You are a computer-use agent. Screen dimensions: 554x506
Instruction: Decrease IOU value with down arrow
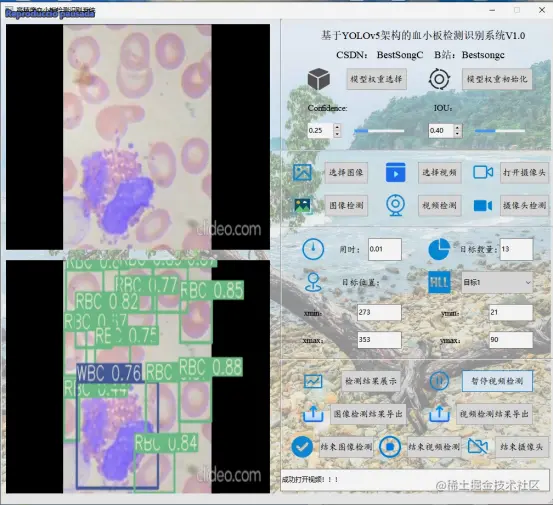[x=458, y=134]
